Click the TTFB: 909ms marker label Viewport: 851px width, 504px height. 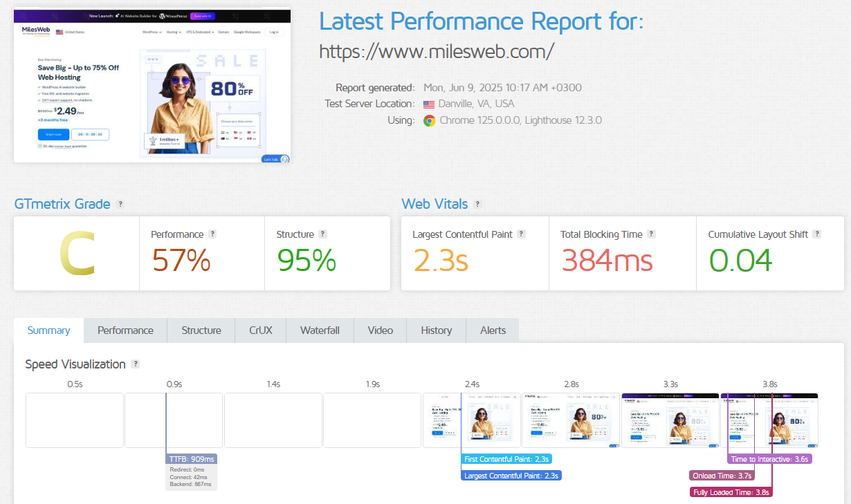(x=192, y=459)
